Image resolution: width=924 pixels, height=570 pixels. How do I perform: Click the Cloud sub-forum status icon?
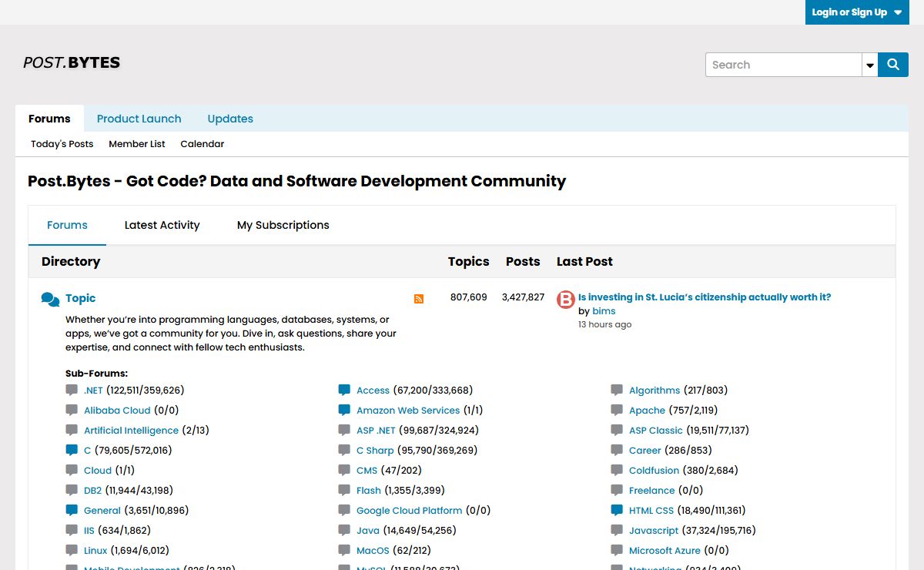coord(72,471)
